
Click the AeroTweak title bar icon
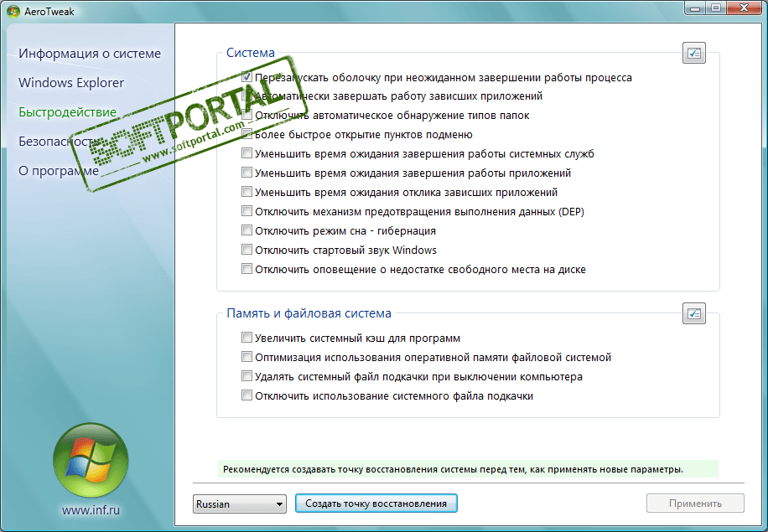(x=13, y=11)
